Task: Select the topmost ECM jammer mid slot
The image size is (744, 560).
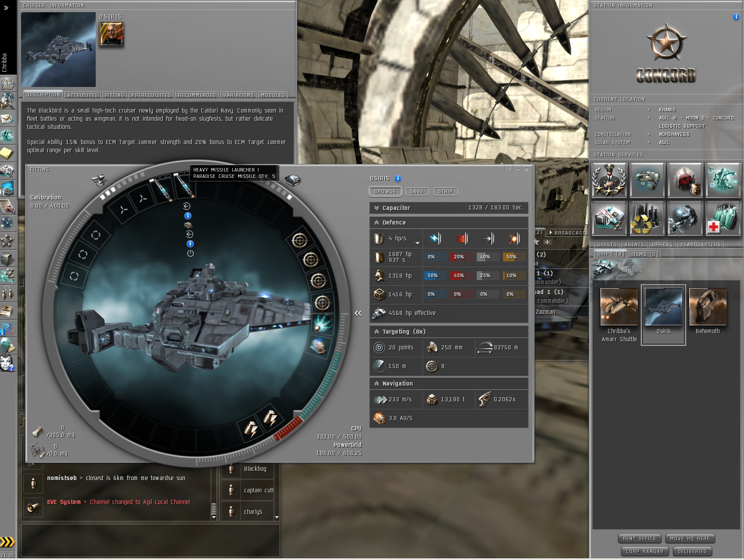Action: pyautogui.click(x=300, y=240)
